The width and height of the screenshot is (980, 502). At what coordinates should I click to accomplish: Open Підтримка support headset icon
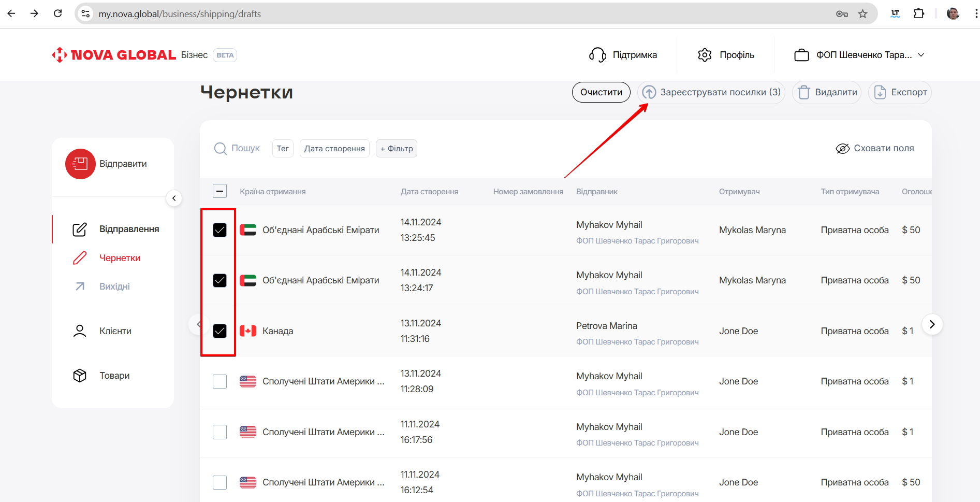[x=597, y=55]
